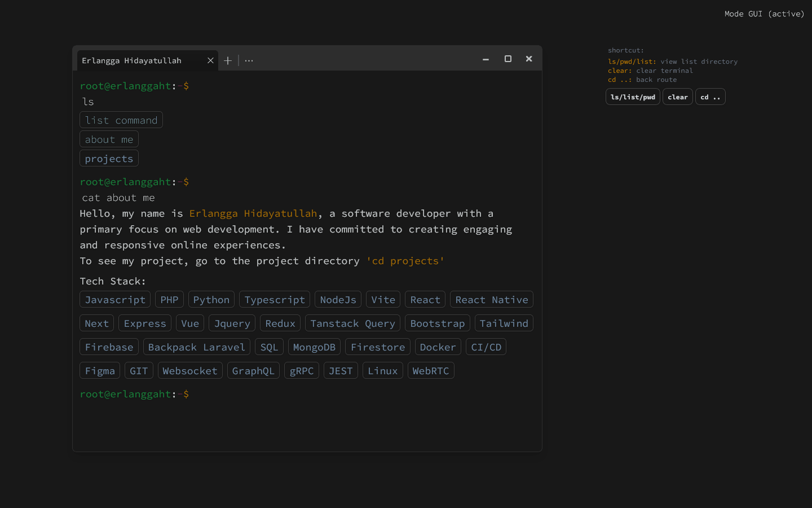Maximize the terminal window

pos(508,59)
